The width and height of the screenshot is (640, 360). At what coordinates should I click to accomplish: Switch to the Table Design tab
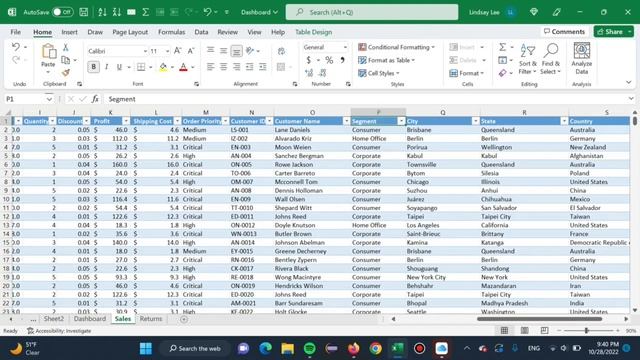coord(313,32)
